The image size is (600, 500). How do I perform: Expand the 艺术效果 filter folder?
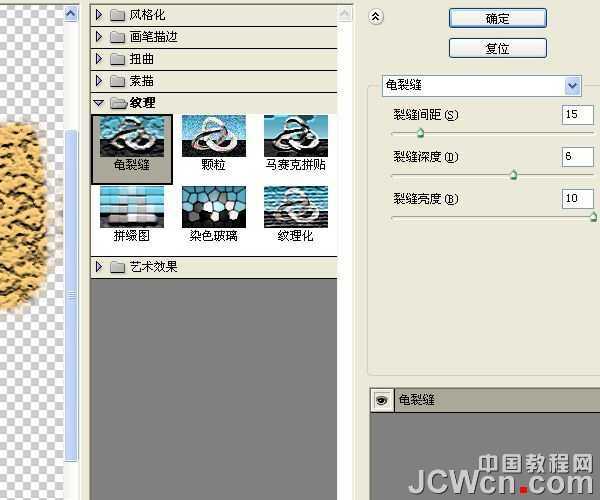(x=100, y=267)
